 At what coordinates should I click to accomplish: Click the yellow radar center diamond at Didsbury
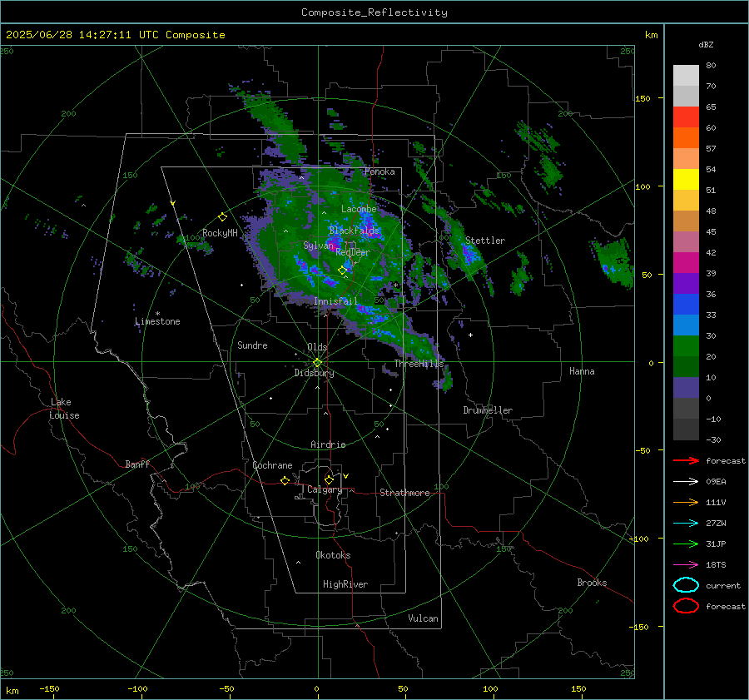point(317,363)
